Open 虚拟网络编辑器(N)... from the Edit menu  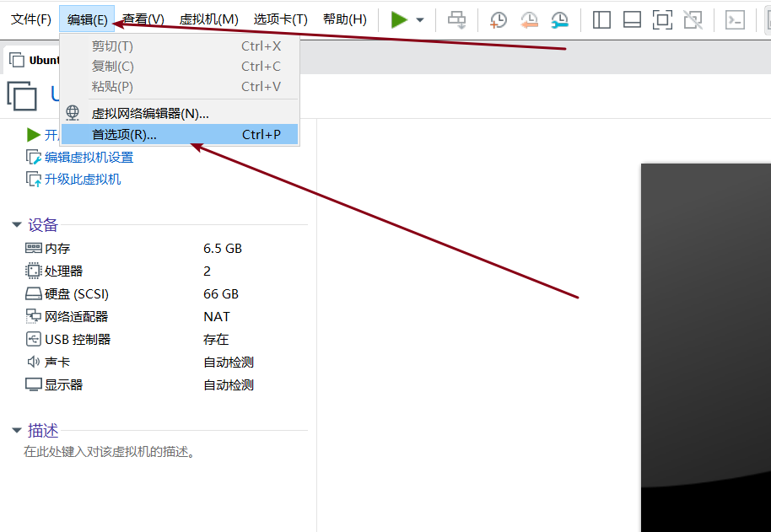pos(180,114)
